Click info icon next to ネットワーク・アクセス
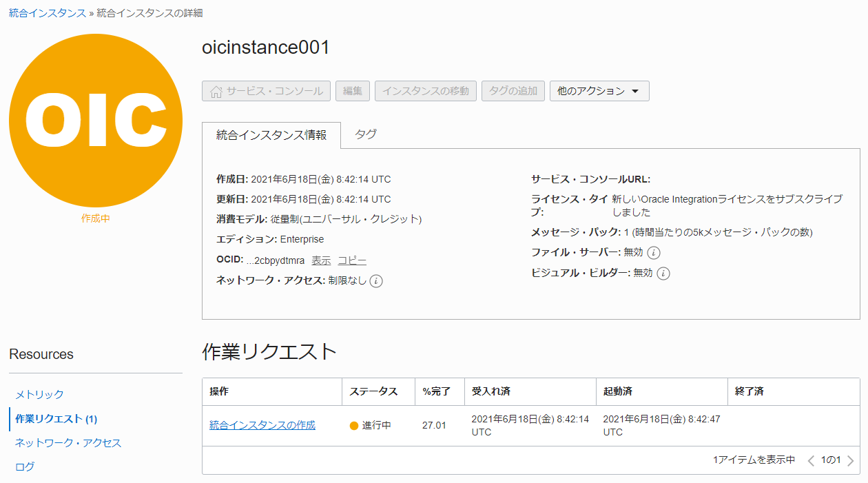The height and width of the screenshot is (483, 868). pos(376,280)
